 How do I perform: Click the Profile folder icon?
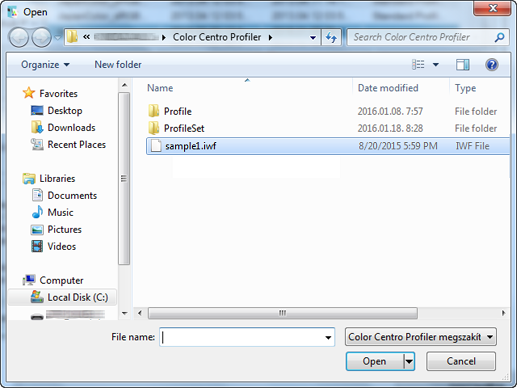point(153,111)
